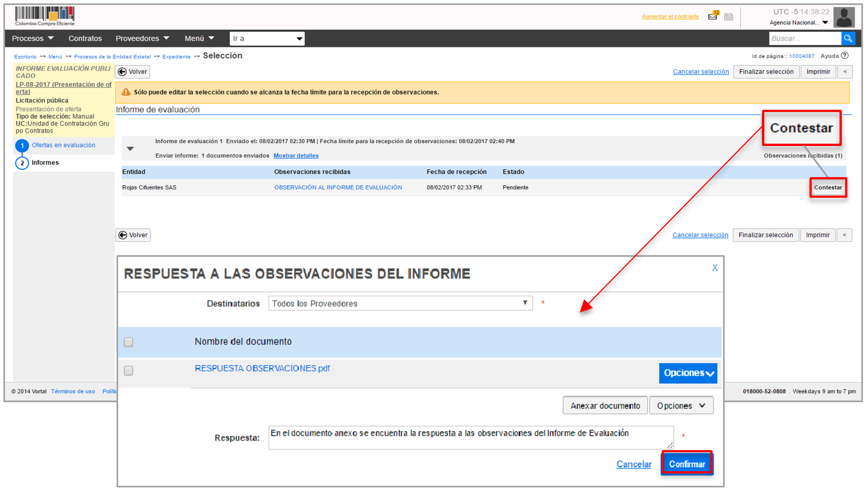Click the Ayuda help question mark icon
Image resolution: width=868 pixels, height=493 pixels.
point(845,56)
